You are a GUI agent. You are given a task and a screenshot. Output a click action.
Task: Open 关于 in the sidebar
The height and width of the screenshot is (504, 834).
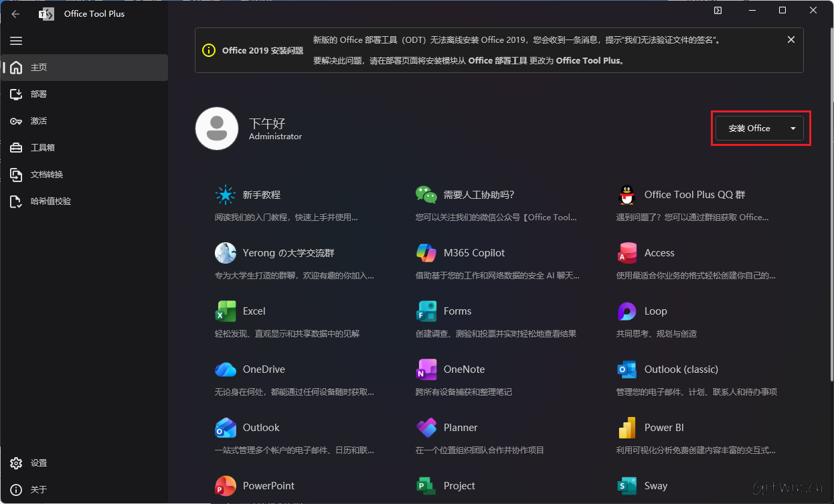coord(84,490)
